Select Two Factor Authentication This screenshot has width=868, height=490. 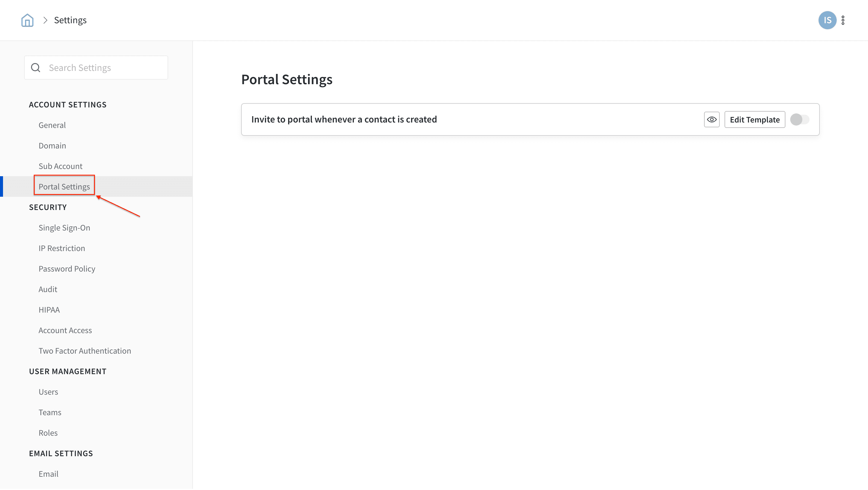pos(85,352)
